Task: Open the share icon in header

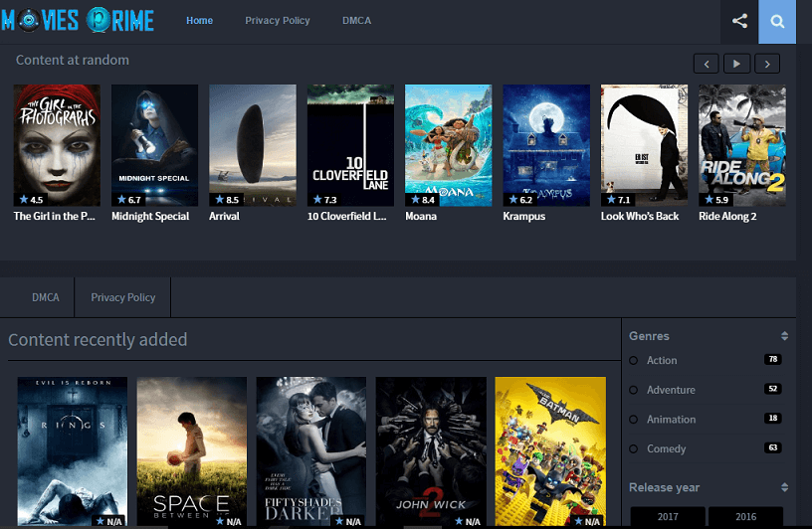Action: pos(739,21)
